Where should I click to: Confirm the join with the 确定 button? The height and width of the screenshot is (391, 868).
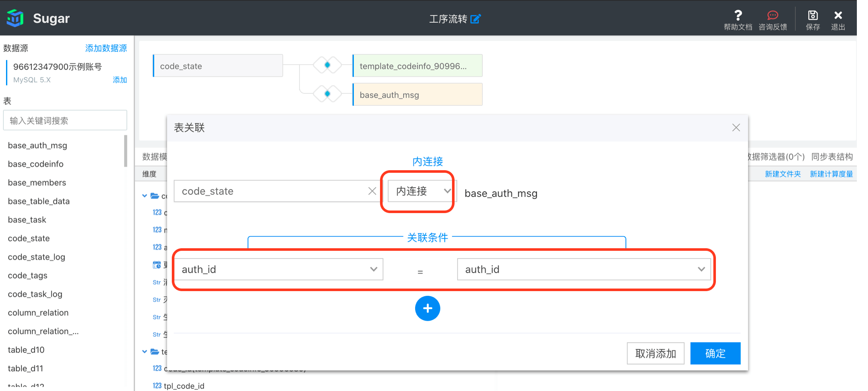(715, 353)
